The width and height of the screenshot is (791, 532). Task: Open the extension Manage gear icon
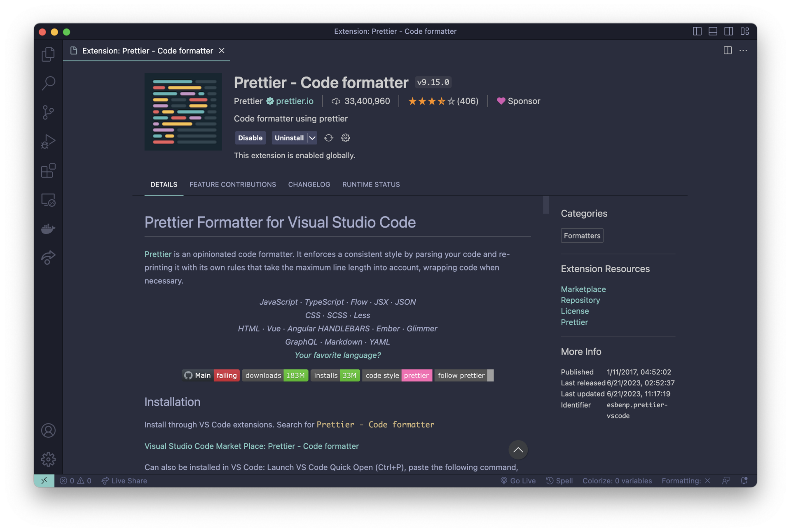pyautogui.click(x=346, y=138)
